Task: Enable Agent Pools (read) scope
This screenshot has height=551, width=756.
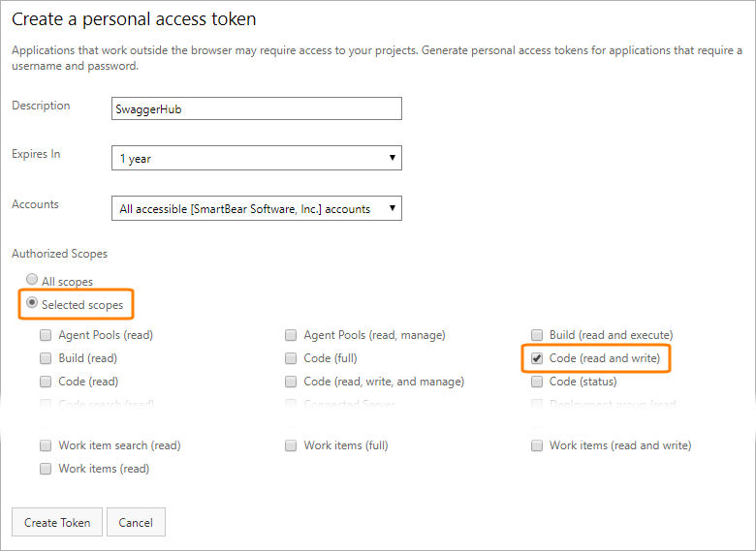Action: click(x=46, y=335)
